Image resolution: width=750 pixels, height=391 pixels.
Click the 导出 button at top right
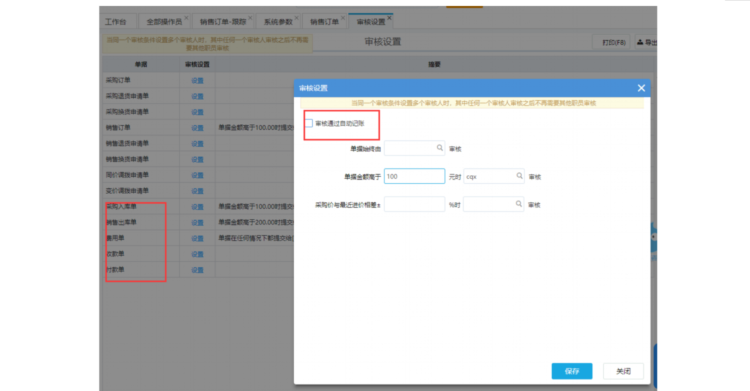646,43
